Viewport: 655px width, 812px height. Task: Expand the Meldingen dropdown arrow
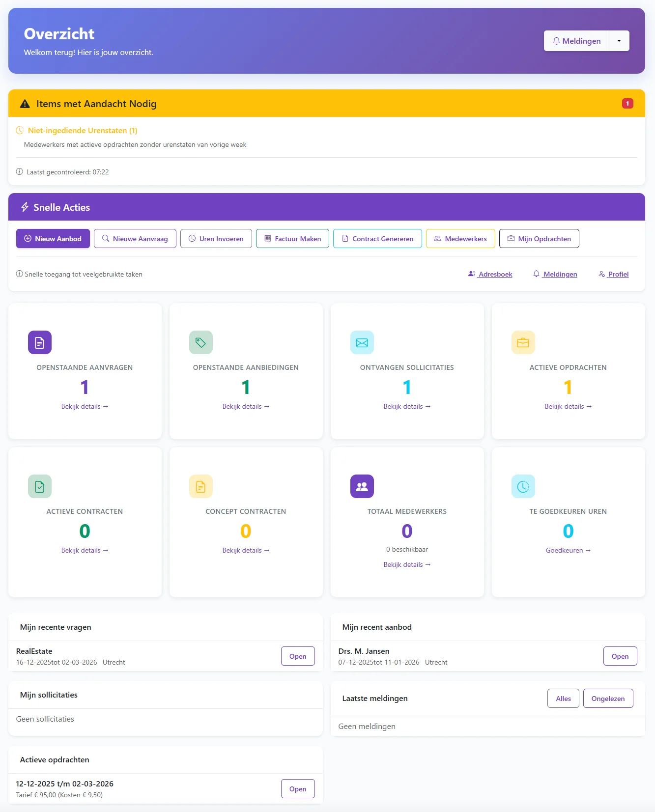point(619,41)
